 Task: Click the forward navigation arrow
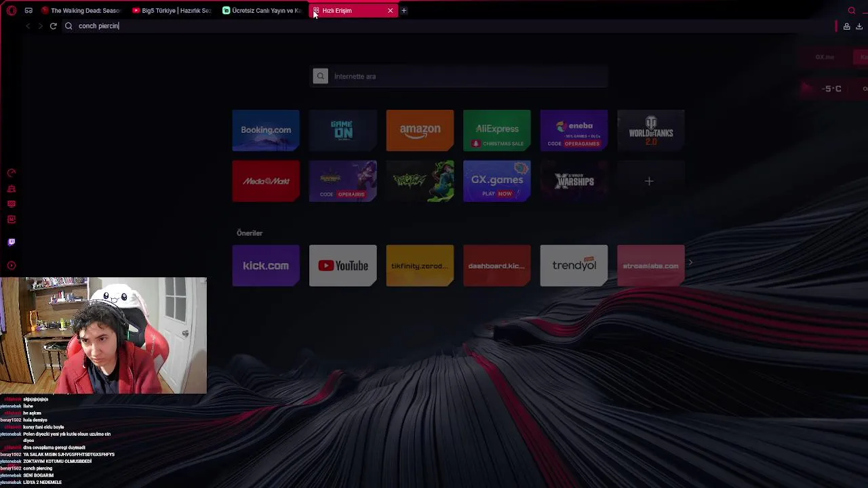tap(41, 26)
